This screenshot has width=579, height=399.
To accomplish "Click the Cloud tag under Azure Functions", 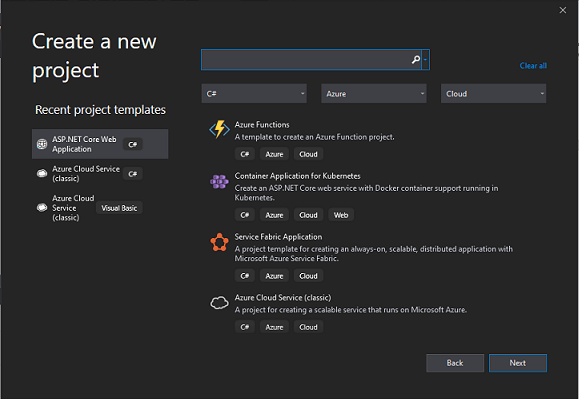I will pos(308,154).
